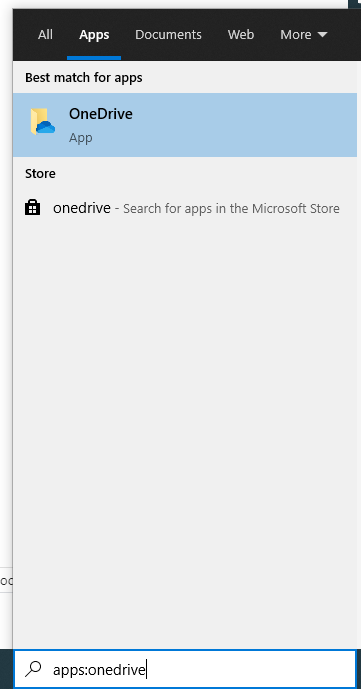Launch the OneDrive best match result
Screen dimensions: 361x689
point(185,125)
